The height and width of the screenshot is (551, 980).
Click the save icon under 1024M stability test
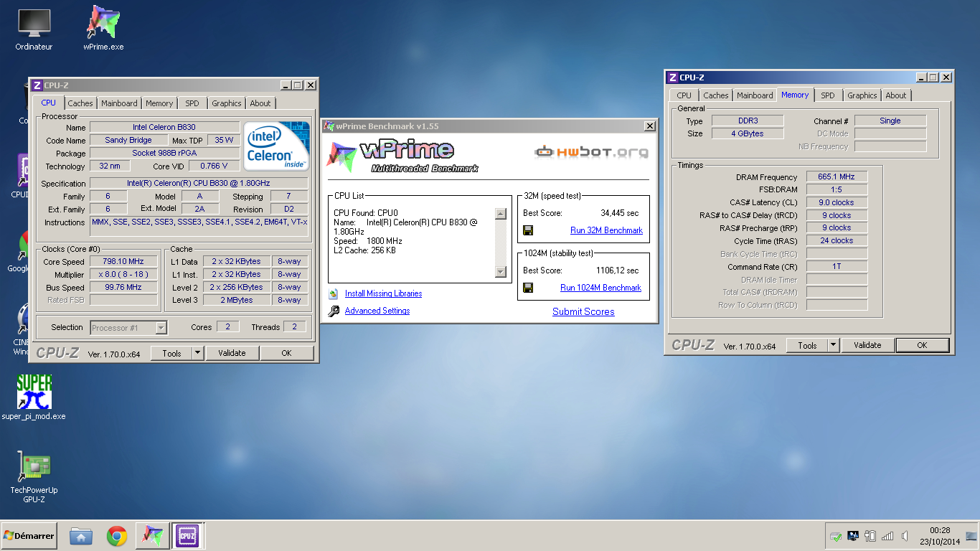click(x=528, y=288)
